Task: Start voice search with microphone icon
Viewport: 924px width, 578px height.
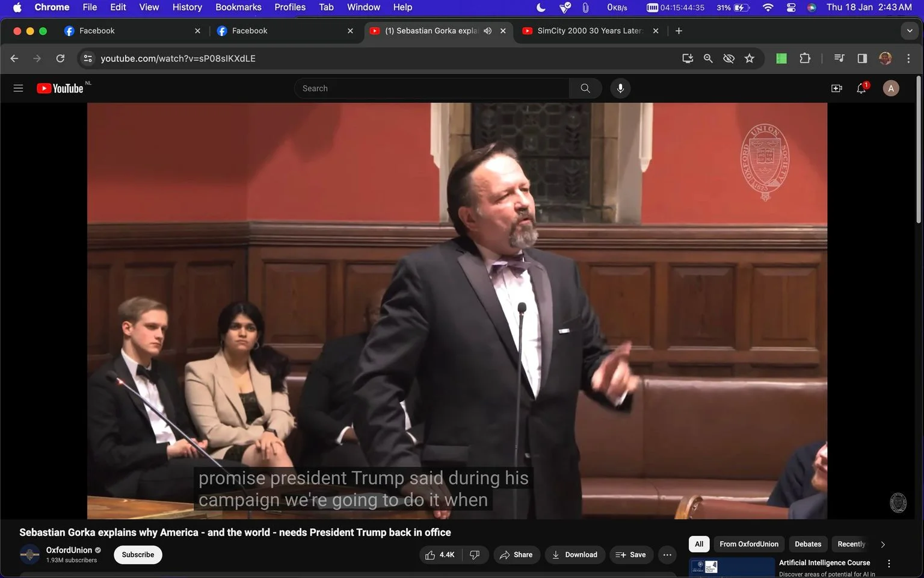Action: (x=620, y=89)
